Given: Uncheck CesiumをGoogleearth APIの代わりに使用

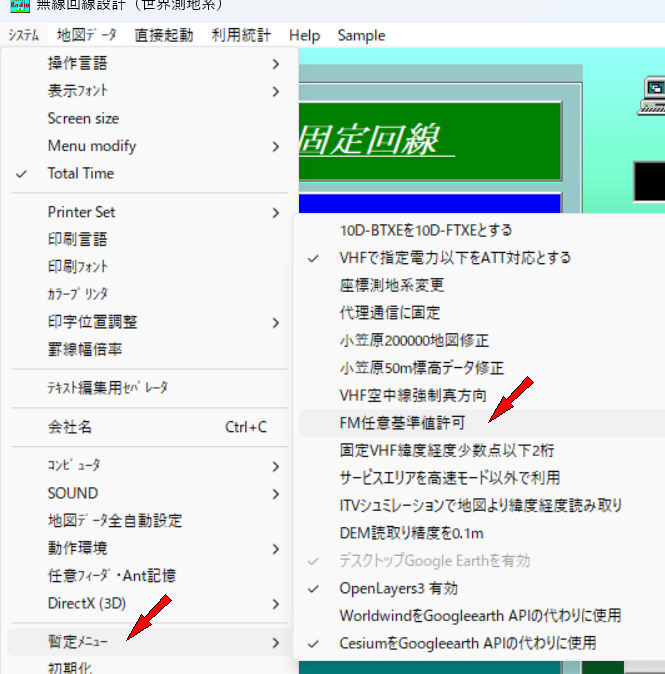Looking at the screenshot, I should pos(467,642).
